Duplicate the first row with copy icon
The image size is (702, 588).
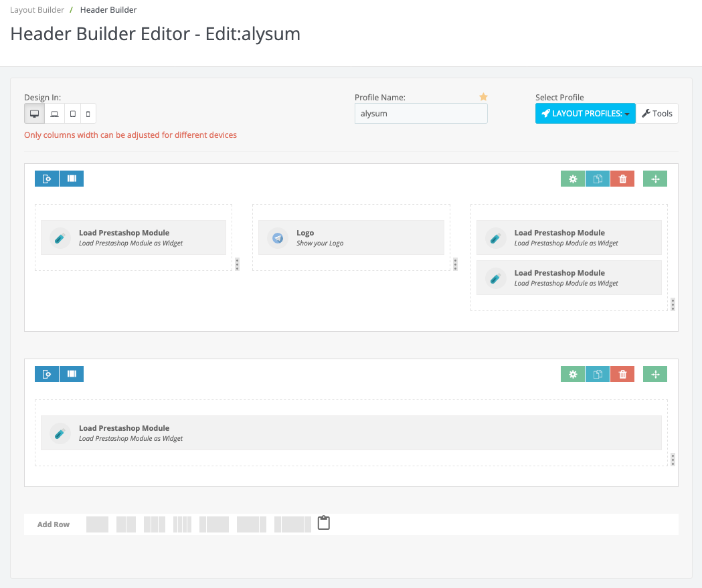coord(598,179)
